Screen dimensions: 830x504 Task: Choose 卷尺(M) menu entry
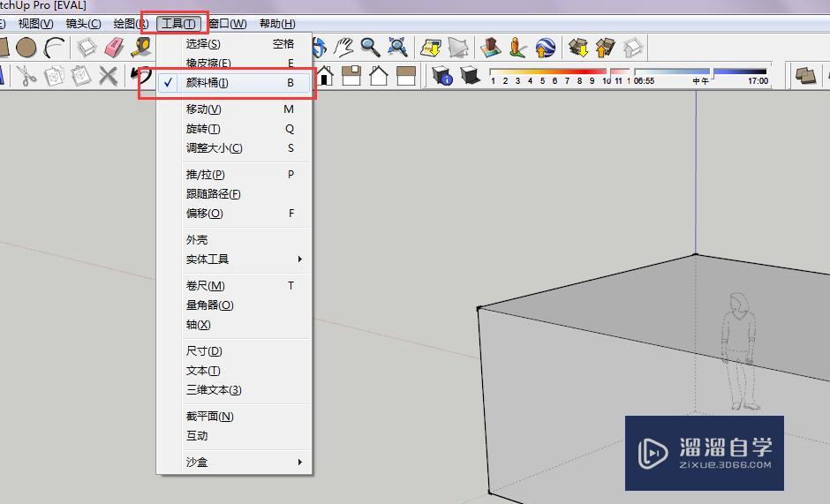point(234,285)
